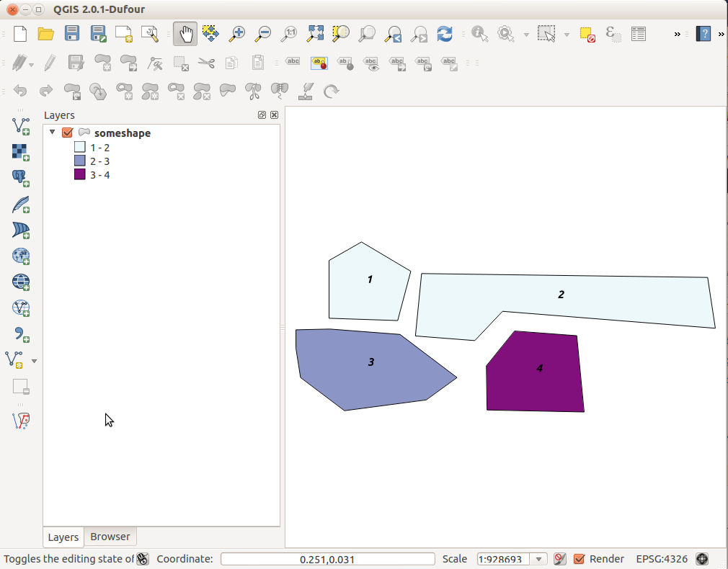The width and height of the screenshot is (728, 569).
Task: Click the Add Raster Layer icon
Action: click(21, 152)
